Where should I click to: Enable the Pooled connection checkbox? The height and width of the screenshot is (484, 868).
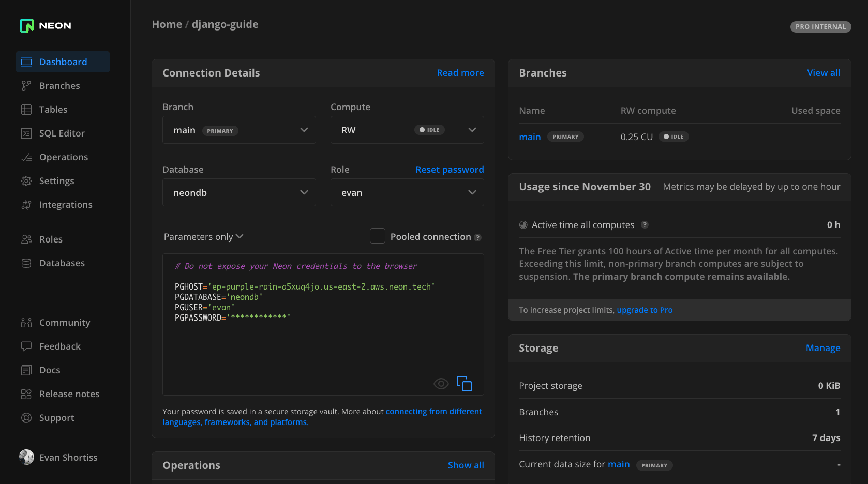(x=378, y=236)
